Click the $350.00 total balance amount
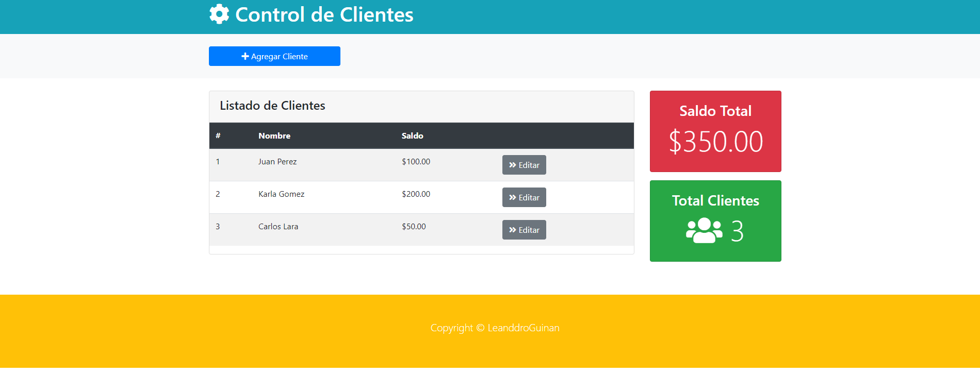980x374 pixels. coord(715,142)
